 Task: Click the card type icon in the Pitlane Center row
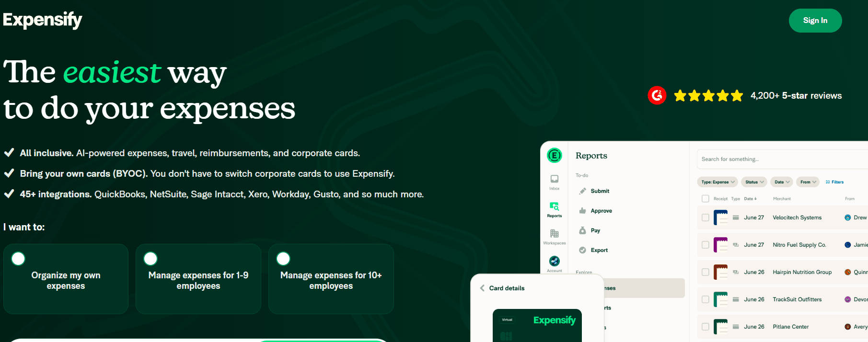[x=736, y=327]
